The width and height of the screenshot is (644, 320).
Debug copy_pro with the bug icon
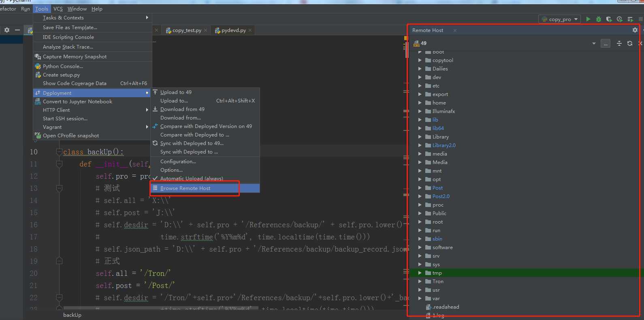point(599,19)
